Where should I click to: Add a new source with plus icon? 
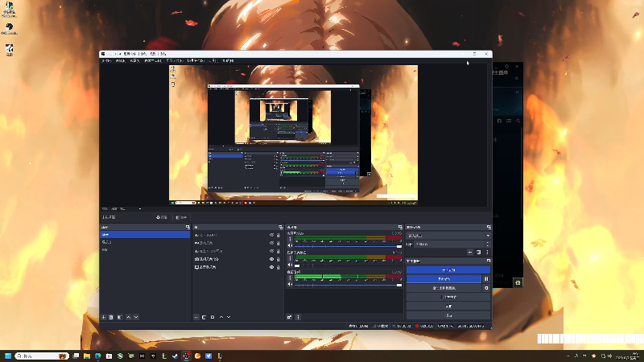(196, 317)
